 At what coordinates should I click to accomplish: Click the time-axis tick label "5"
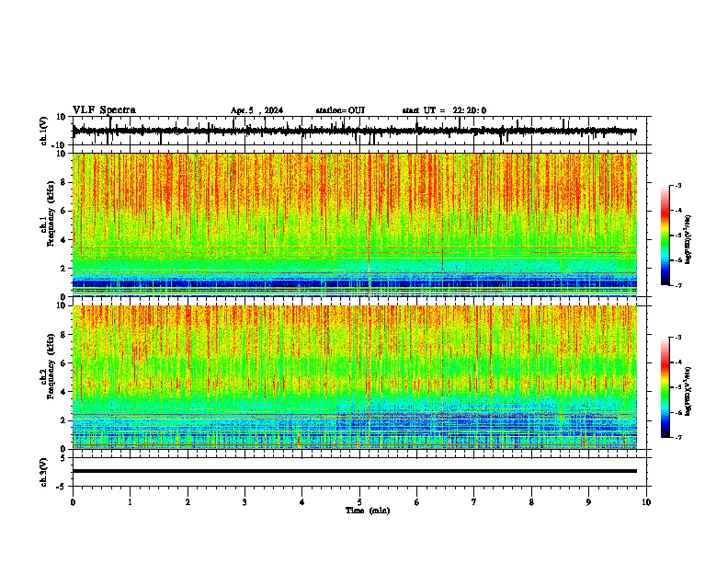click(x=359, y=502)
